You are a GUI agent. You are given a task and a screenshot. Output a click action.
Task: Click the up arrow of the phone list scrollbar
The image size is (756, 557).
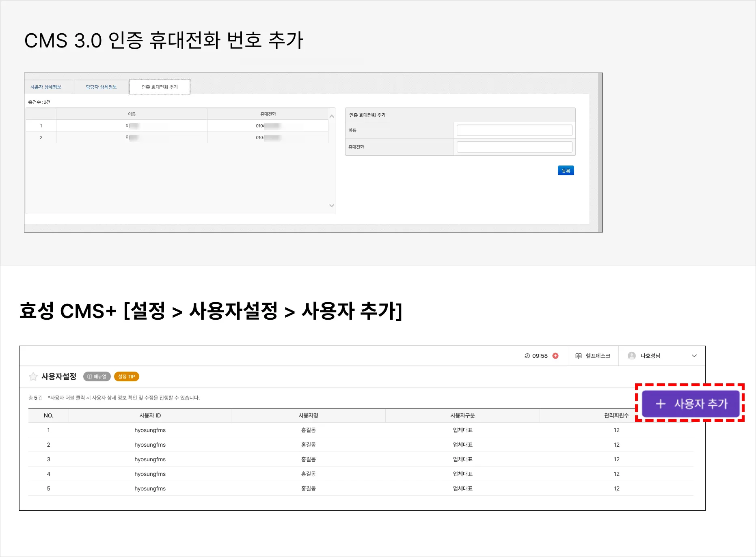coord(332,116)
